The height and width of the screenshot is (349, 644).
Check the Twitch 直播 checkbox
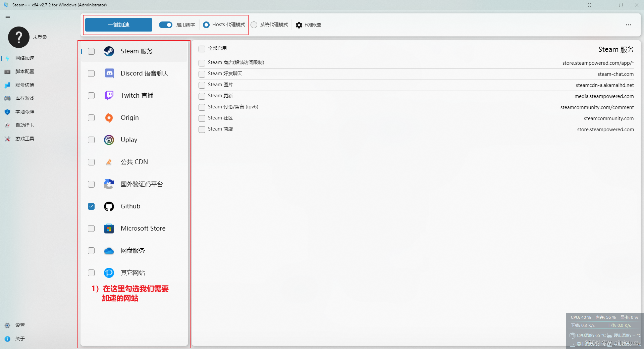click(91, 96)
